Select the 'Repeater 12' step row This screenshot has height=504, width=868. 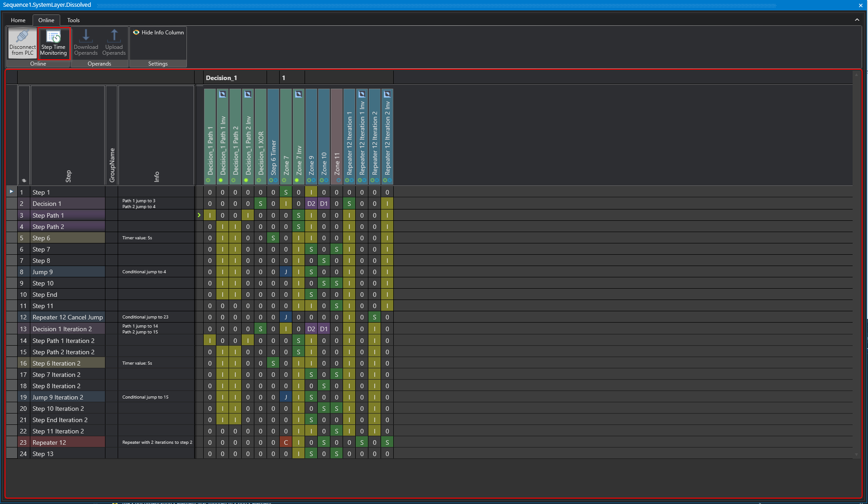68,442
